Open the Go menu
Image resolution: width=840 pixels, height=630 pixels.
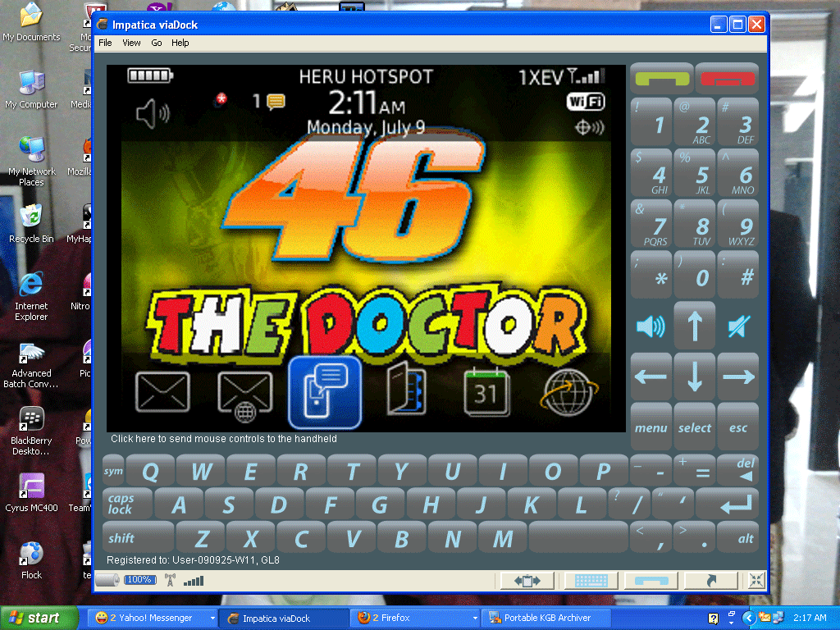(x=157, y=43)
